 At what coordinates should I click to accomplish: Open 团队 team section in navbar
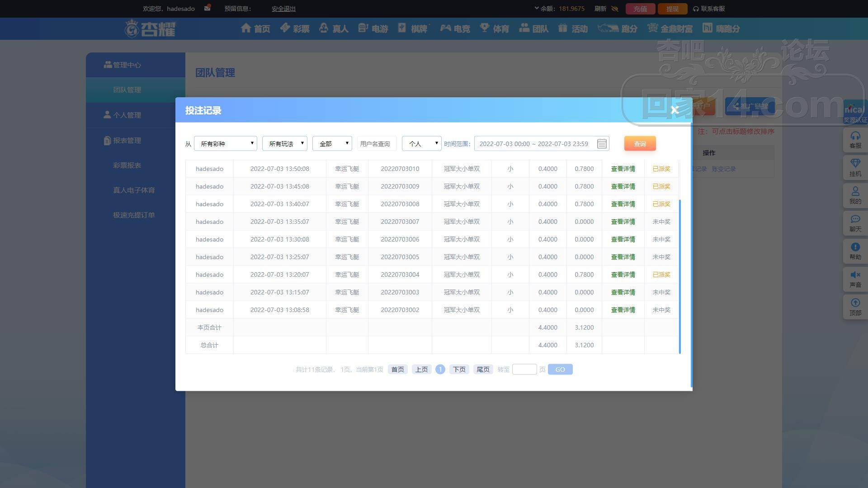(534, 28)
